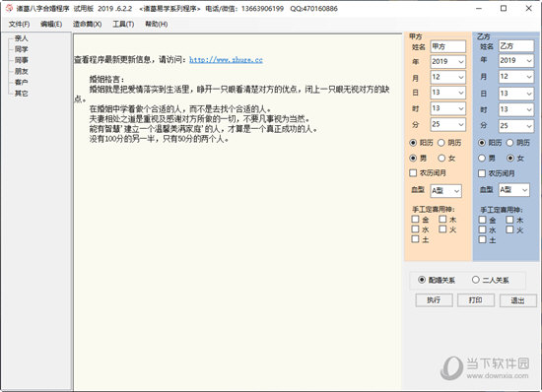
Task: Check 水 element for 乙方
Action: (482, 229)
